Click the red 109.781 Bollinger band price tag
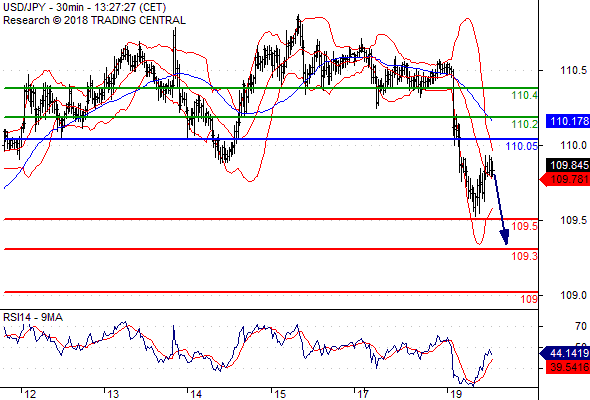 565,179
